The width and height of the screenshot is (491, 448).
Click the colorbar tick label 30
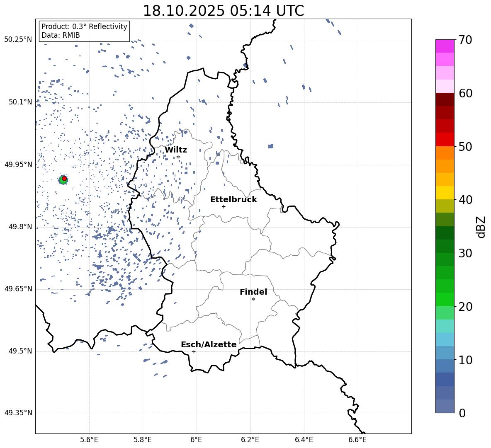(466, 253)
